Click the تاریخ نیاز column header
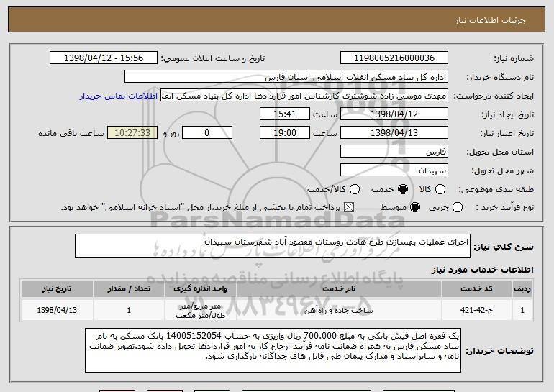 point(57,289)
